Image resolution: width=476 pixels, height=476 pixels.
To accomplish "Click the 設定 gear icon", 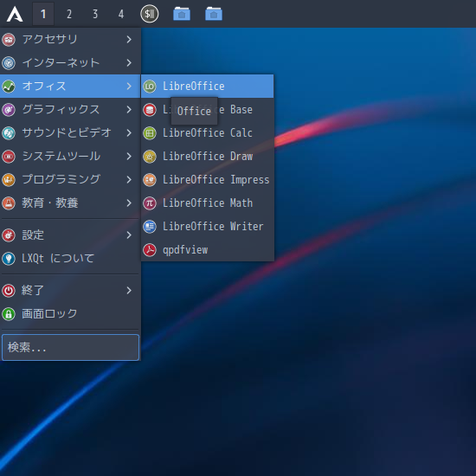I will pyautogui.click(x=9, y=235).
